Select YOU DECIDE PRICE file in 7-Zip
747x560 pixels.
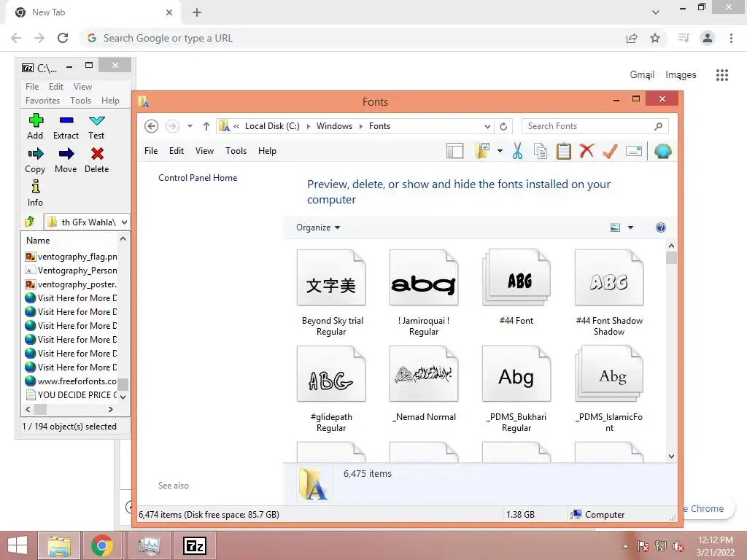pyautogui.click(x=71, y=394)
